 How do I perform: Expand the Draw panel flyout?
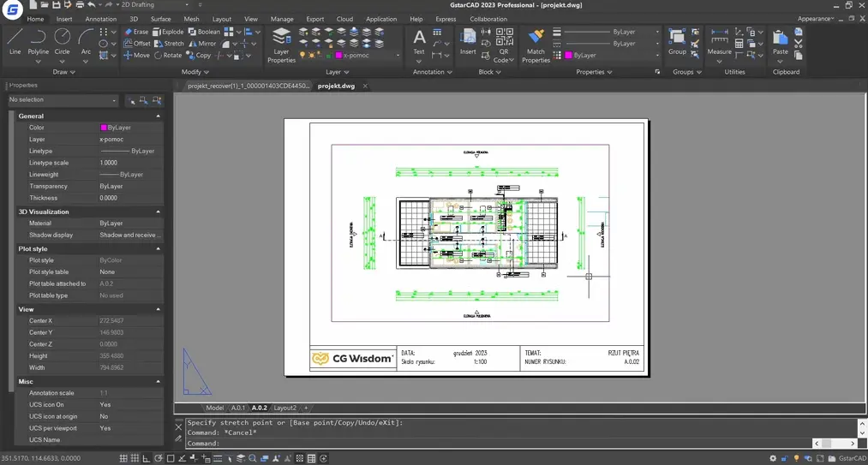[x=64, y=72]
